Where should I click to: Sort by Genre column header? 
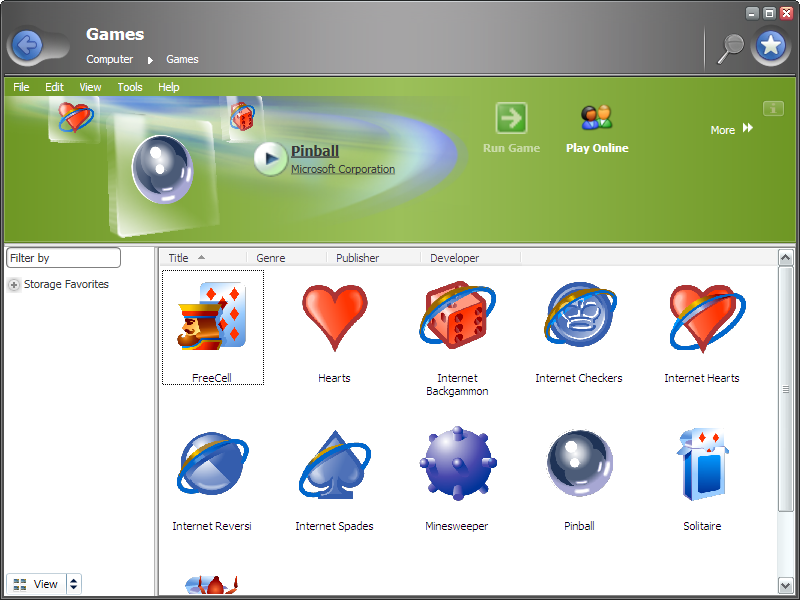coord(287,258)
